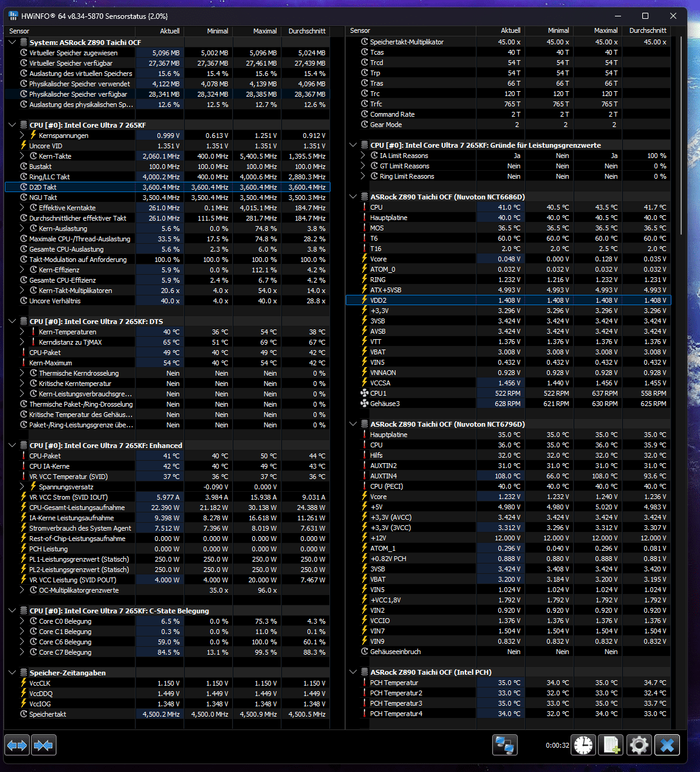Expand the IA Limit Reasons sub-row
700x772 pixels.
pos(363,156)
